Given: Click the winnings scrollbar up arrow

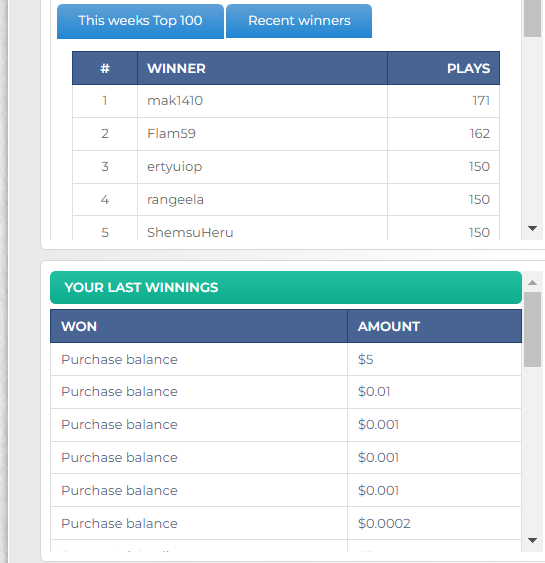Looking at the screenshot, I should (x=532, y=283).
